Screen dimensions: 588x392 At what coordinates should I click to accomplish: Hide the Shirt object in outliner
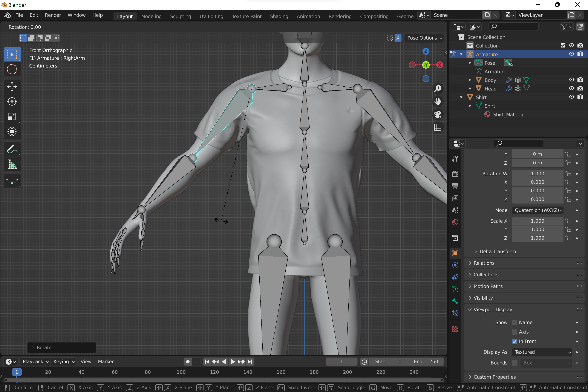click(x=571, y=97)
